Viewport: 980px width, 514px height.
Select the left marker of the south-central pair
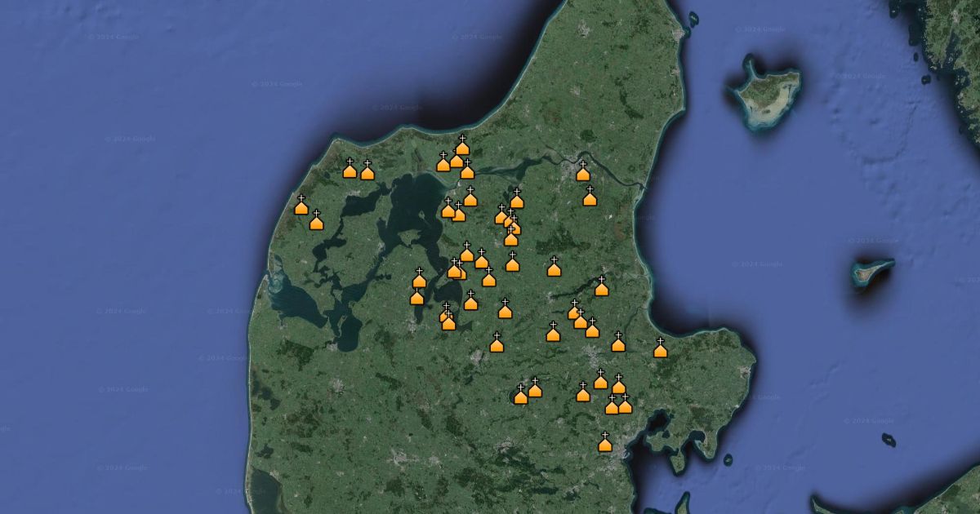pyautogui.click(x=521, y=395)
